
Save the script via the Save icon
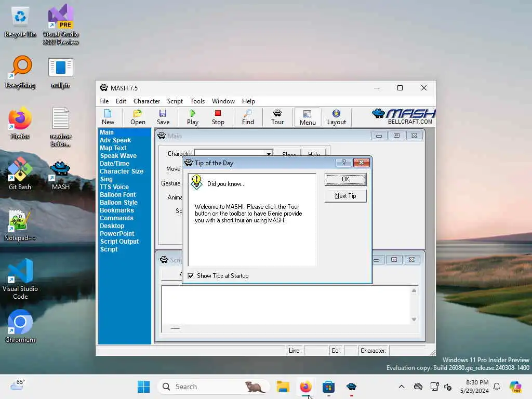pyautogui.click(x=163, y=117)
